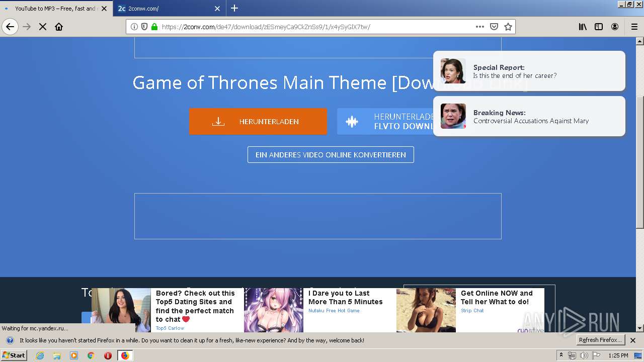Viewport: 644px width, 362px height.
Task: Open the Firefox hamburger menu
Action: click(634, 27)
